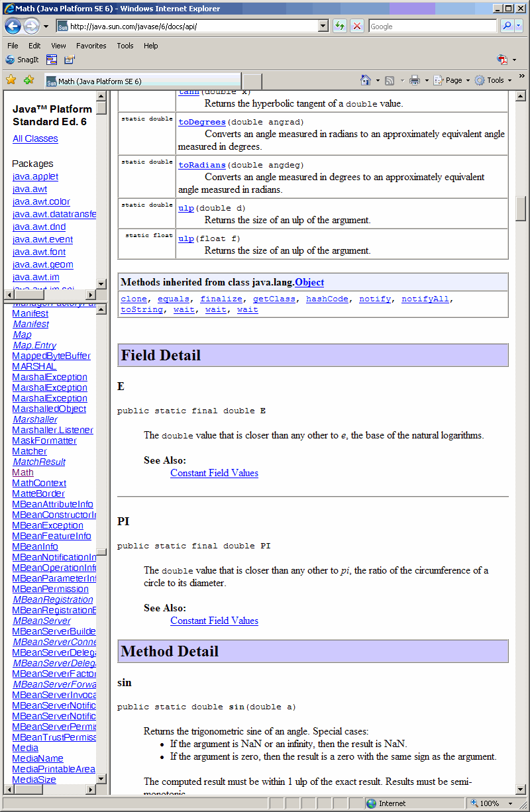Open the MathContext class link

coord(38,483)
